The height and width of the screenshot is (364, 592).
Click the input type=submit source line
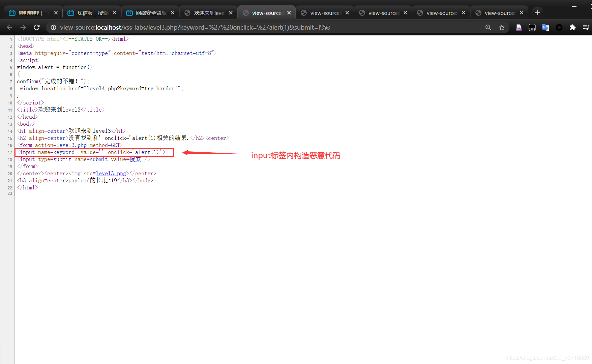(83, 159)
